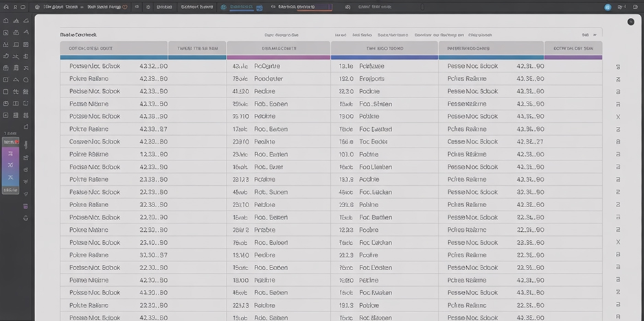Click the X icon ending the '23.40..80' row
Image resolution: width=644 pixels, height=321 pixels.
click(618, 242)
